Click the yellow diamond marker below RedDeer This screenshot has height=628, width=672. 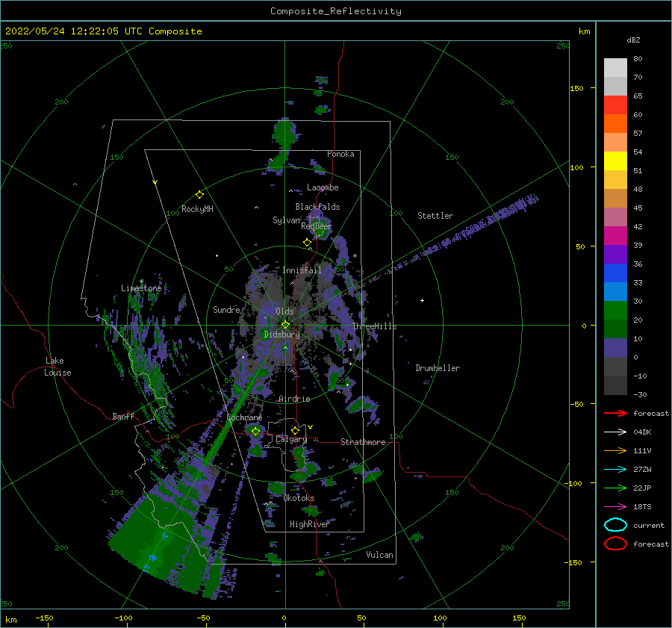308,243
